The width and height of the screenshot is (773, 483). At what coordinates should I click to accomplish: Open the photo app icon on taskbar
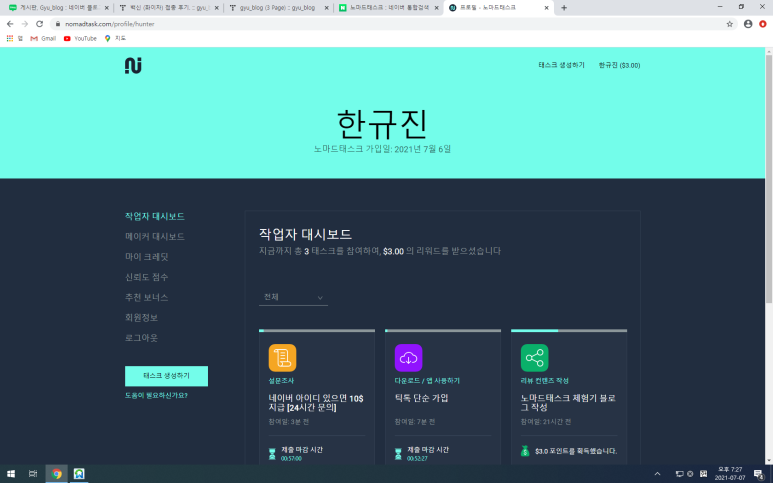[x=79, y=474]
